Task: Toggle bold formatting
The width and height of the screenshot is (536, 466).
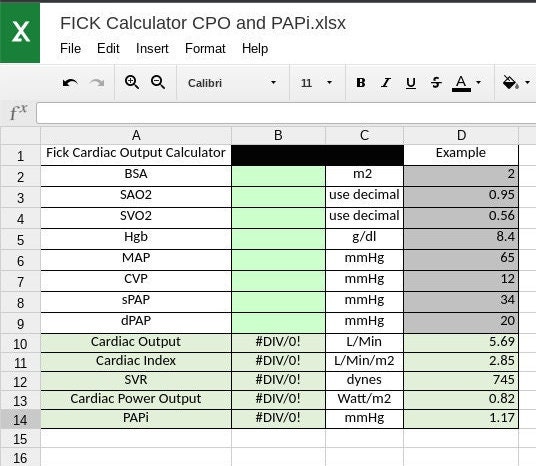Action: (x=361, y=82)
